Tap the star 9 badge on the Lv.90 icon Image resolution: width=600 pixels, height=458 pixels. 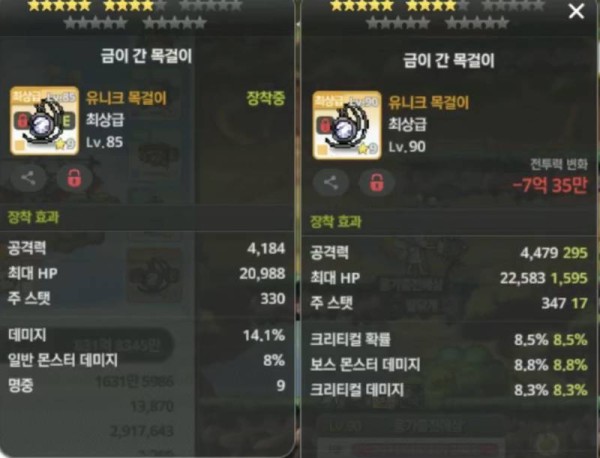367,149
